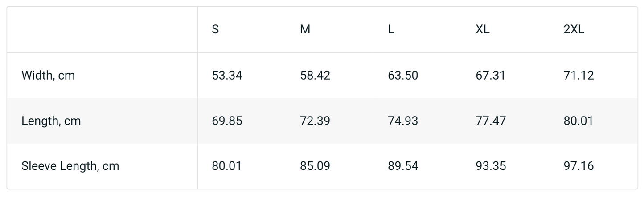This screenshot has width=644, height=197.
Task: Click the 85.09 sleeve length value
Action: 315,166
